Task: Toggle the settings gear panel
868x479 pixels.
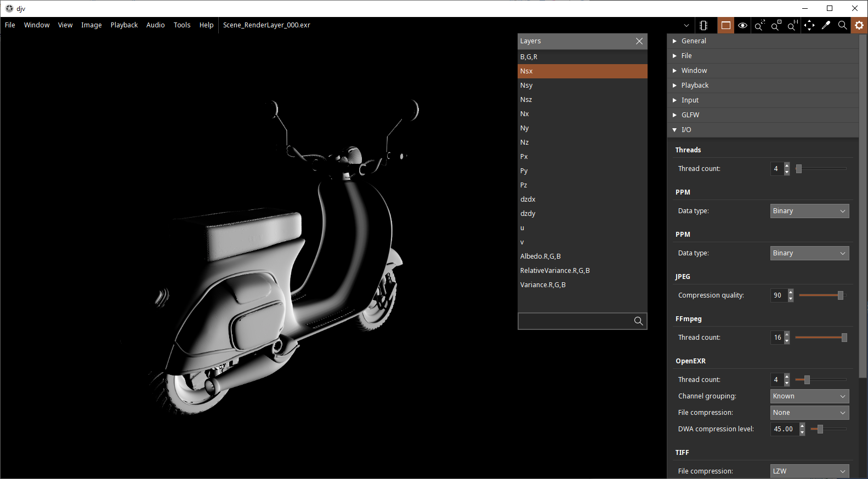Action: [x=859, y=25]
